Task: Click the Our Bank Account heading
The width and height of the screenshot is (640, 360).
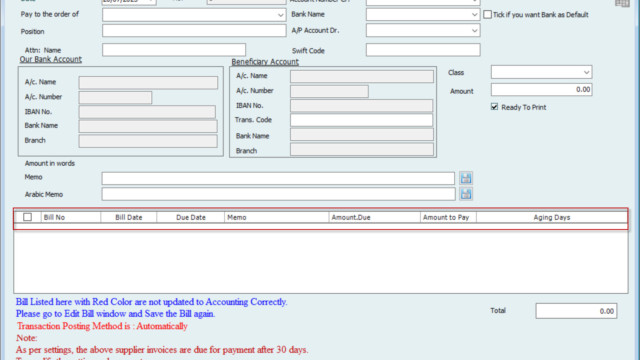Action: (x=51, y=59)
